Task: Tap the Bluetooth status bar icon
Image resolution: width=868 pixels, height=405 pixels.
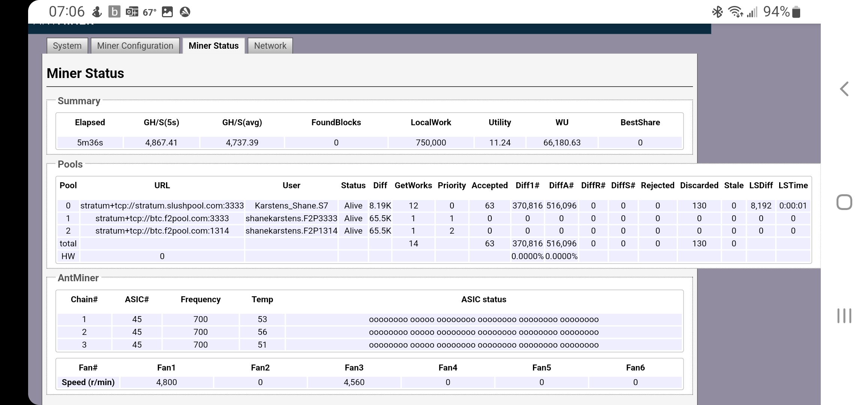Action: (x=717, y=12)
